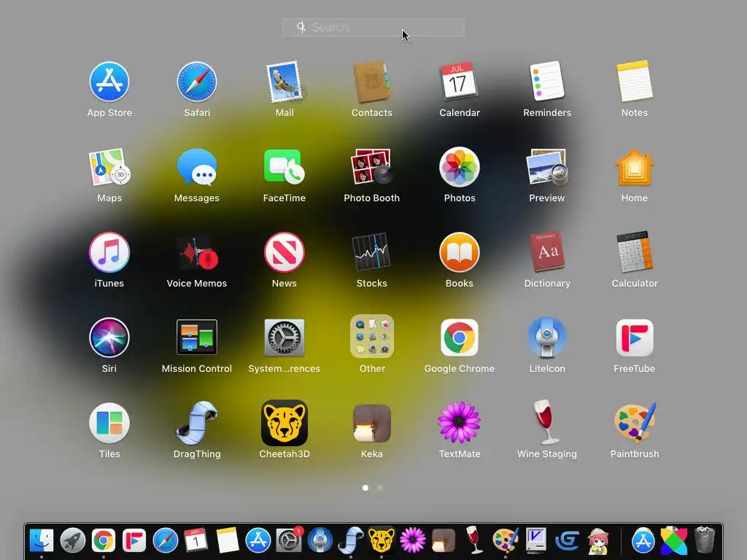
Task: Open System Preferences in the Launchpad grid
Action: pos(285,338)
